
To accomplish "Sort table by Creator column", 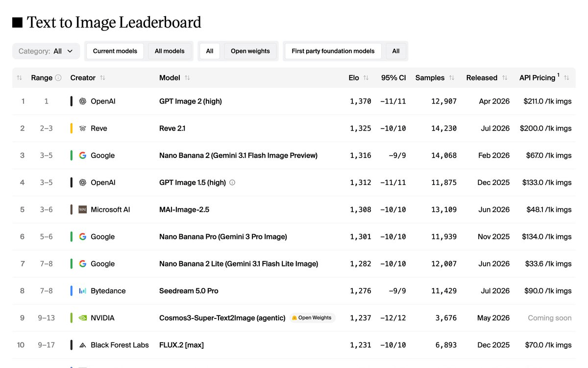I will point(102,78).
